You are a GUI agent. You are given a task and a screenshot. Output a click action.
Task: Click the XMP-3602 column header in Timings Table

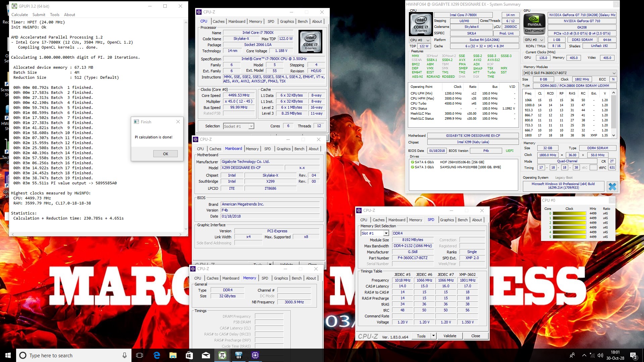[467, 275]
